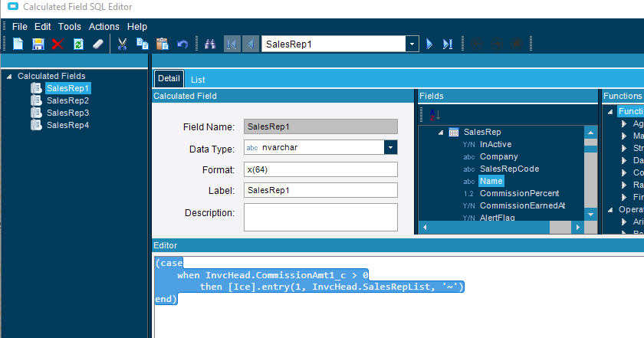This screenshot has height=338, width=644.
Task: Click the Save floppy disk icon
Action: click(38, 44)
